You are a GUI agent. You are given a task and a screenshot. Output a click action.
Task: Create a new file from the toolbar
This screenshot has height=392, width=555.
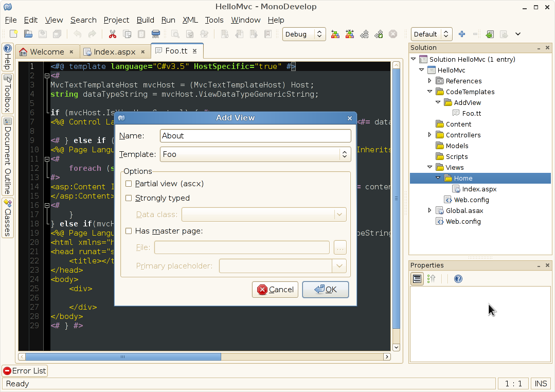click(x=13, y=34)
